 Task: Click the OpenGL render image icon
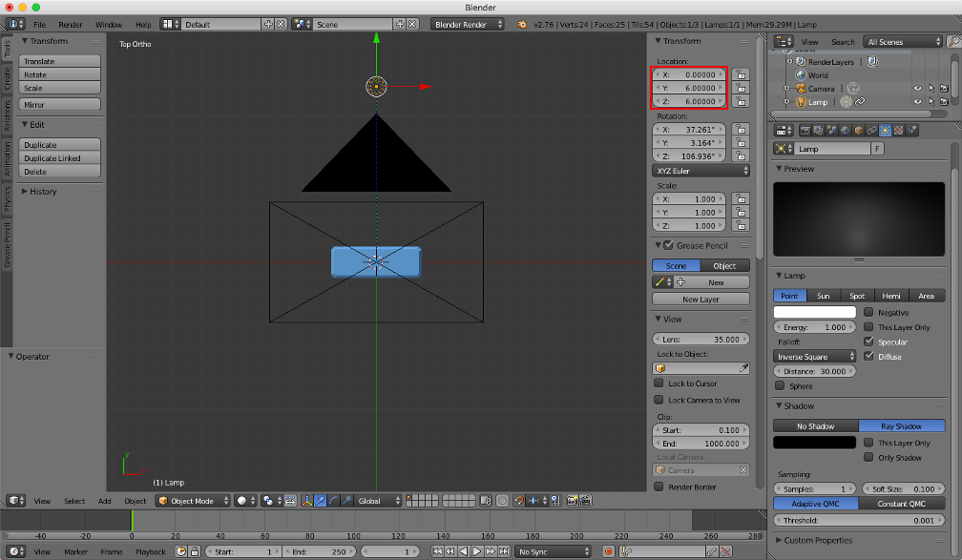pos(573,501)
